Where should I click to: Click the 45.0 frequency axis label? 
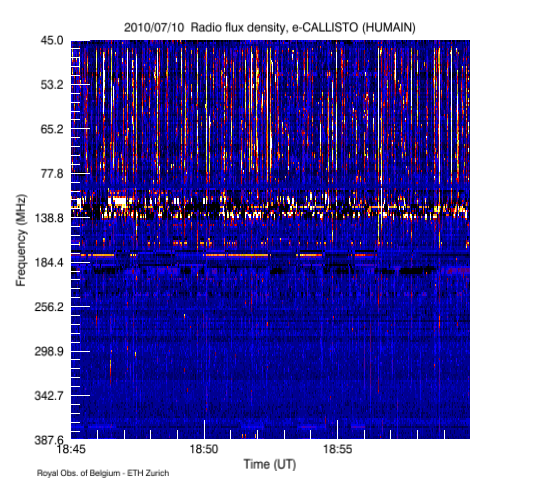(x=52, y=41)
